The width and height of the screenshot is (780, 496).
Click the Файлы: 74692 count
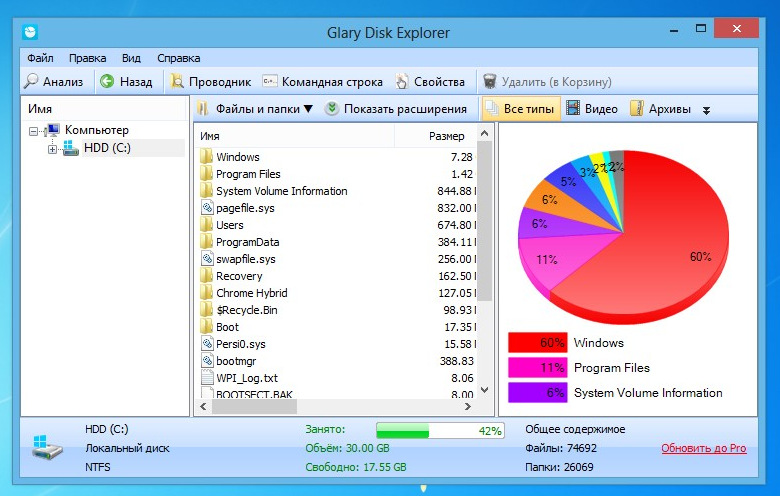pyautogui.click(x=561, y=448)
